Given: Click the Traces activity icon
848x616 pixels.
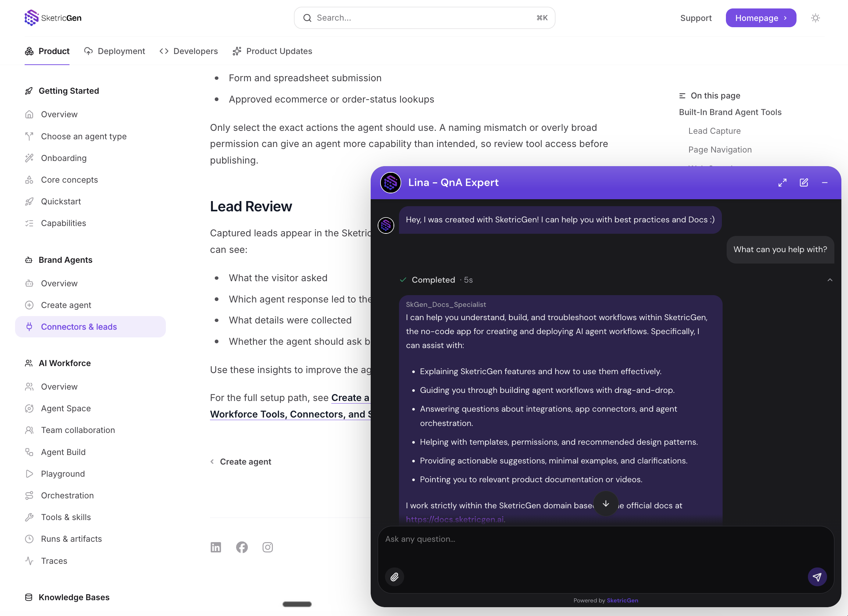Looking at the screenshot, I should click(x=29, y=561).
